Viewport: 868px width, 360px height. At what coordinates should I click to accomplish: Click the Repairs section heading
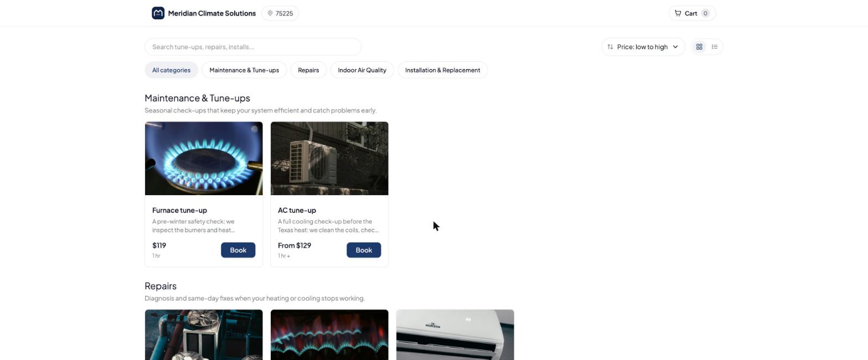point(161,286)
